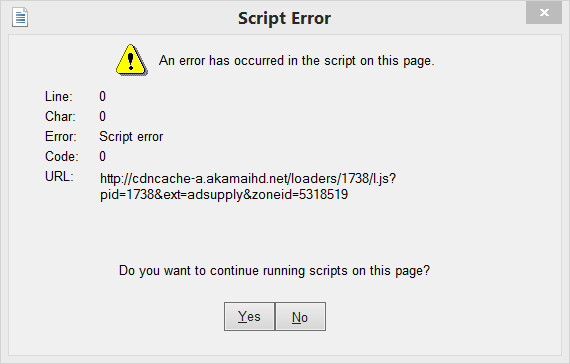Screen dimensions: 570x364
Task: Click the Char value 0
Action: tap(103, 116)
